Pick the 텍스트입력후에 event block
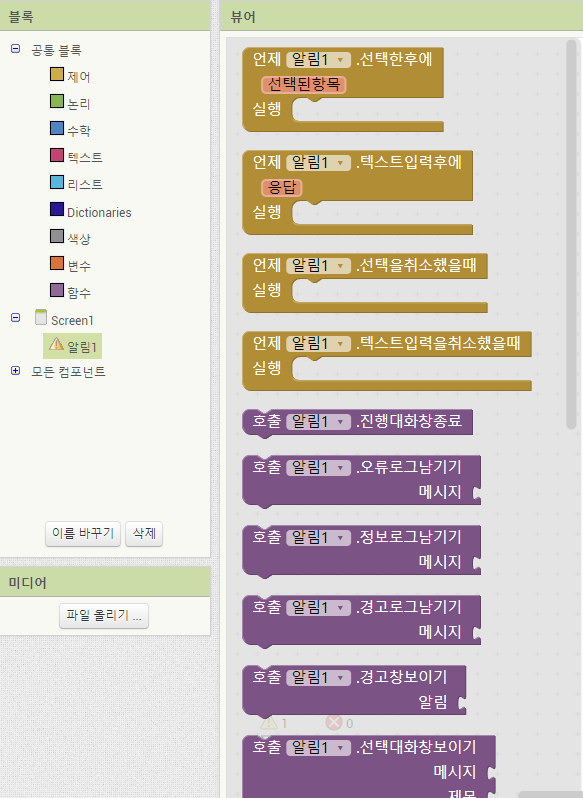583x798 pixels. tap(410, 162)
